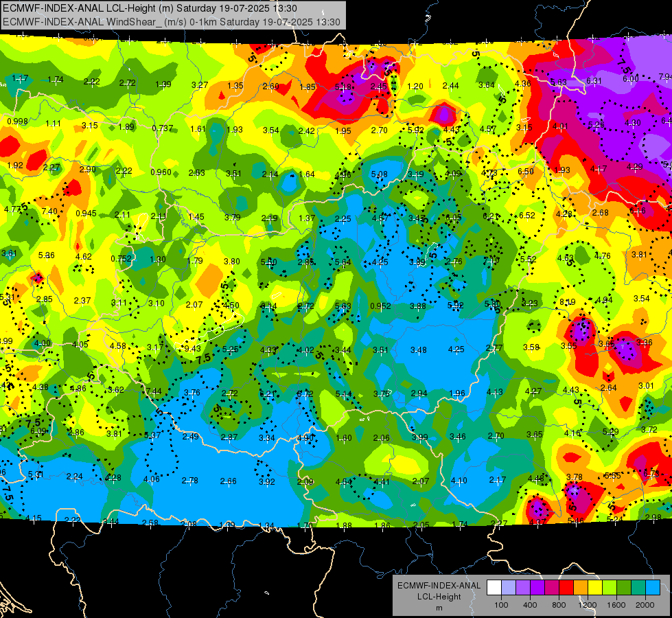672x618 pixels.
Task: Click the legend tick label 400
Action: 530,605
